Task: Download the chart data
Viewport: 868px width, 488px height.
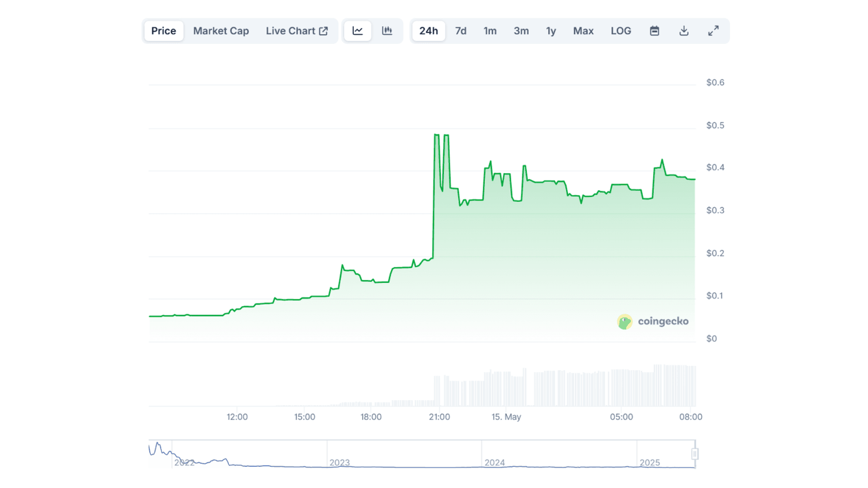Action: pyautogui.click(x=684, y=31)
